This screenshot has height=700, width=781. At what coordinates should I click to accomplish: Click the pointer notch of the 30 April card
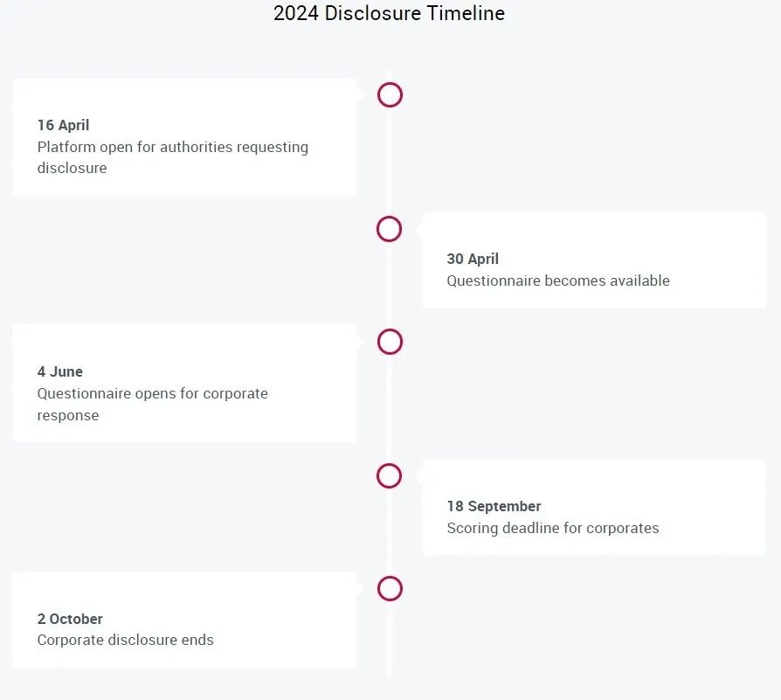(x=418, y=229)
